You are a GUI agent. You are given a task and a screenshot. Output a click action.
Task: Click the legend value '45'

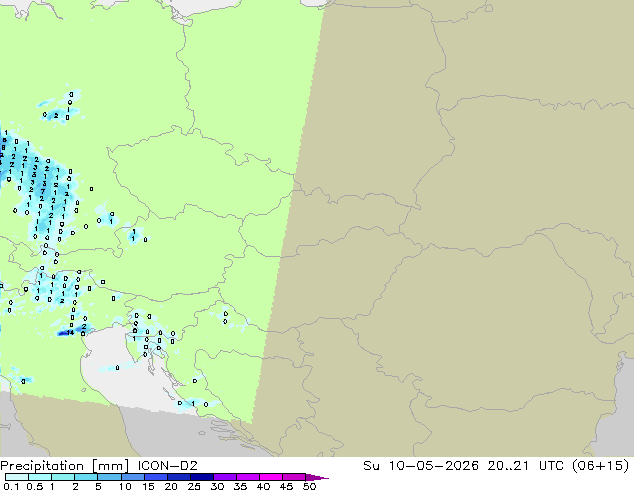(x=286, y=486)
